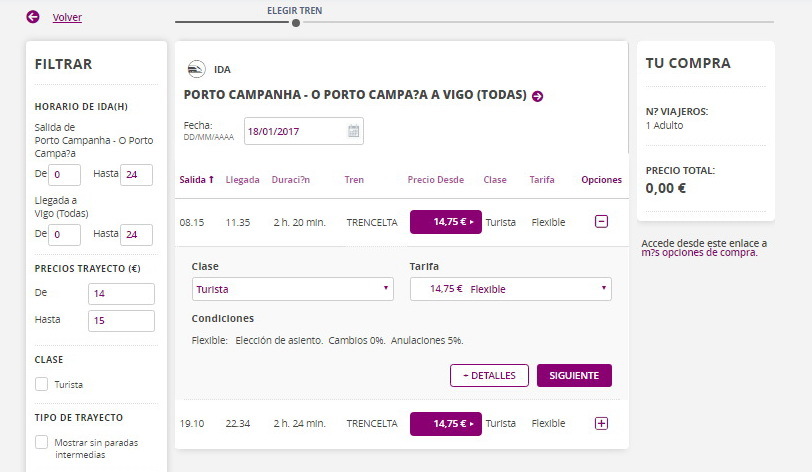This screenshot has height=472, width=812.
Task: Click the 14,75 € price button for 08.15 train
Action: 445,222
